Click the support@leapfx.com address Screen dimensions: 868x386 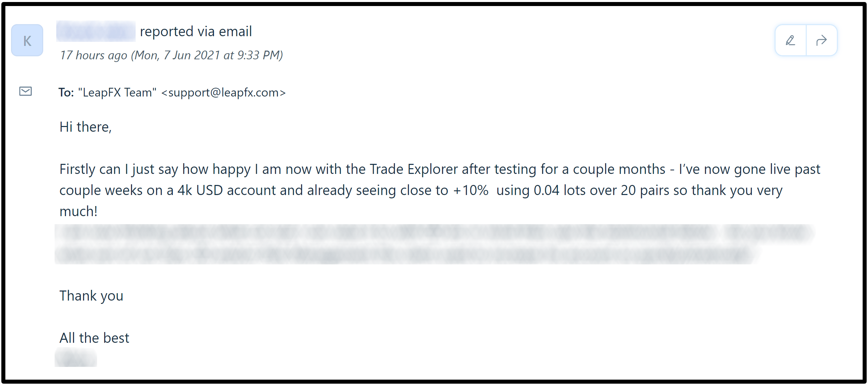pos(223,92)
